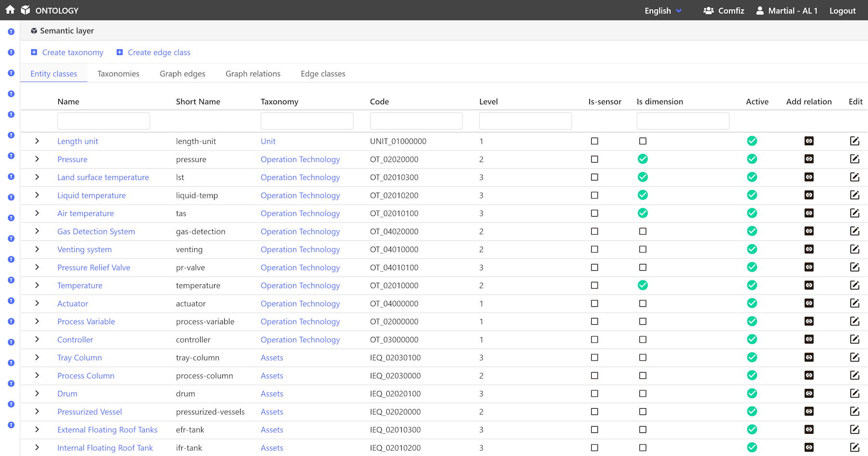
Task: Go to the home icon in top bar
Action: 10,10
